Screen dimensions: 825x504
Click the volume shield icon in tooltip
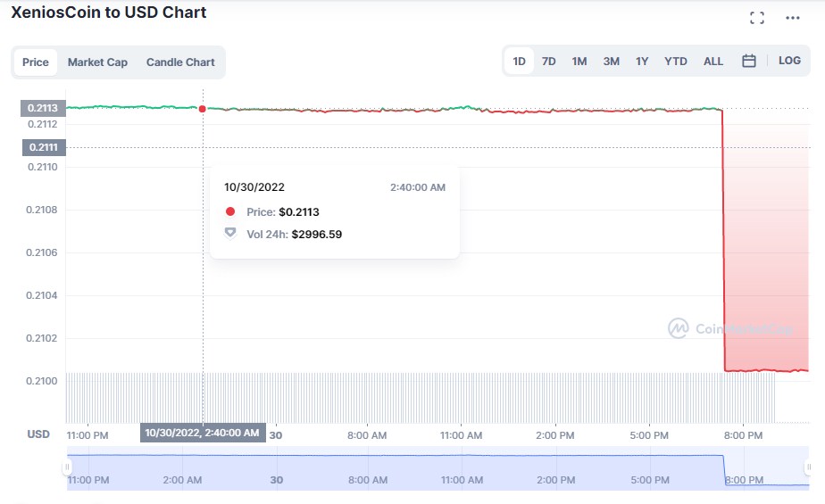point(230,234)
